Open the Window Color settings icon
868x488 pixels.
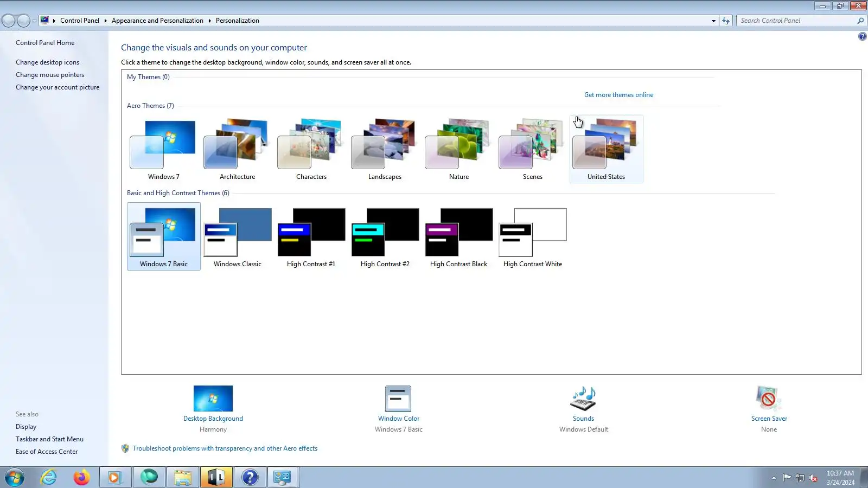point(398,399)
